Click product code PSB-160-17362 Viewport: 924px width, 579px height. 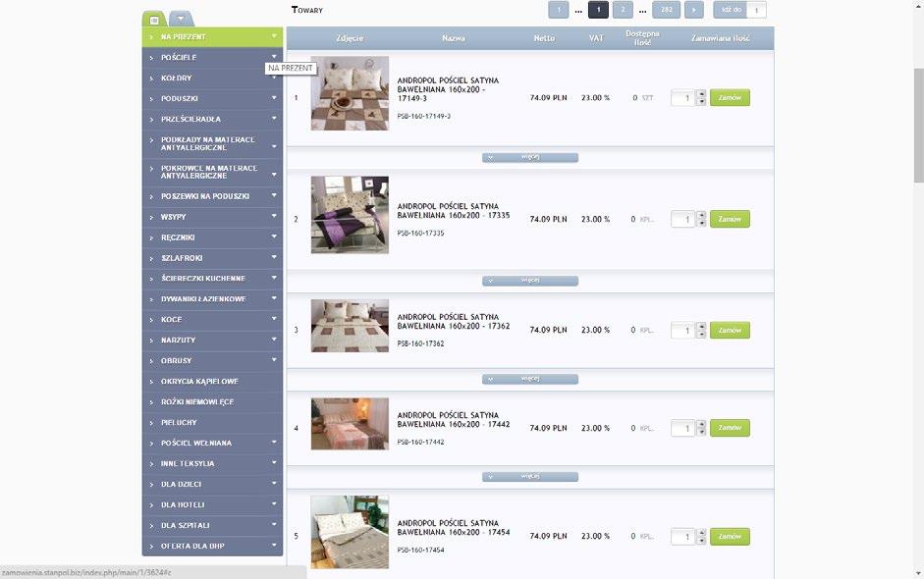point(420,343)
